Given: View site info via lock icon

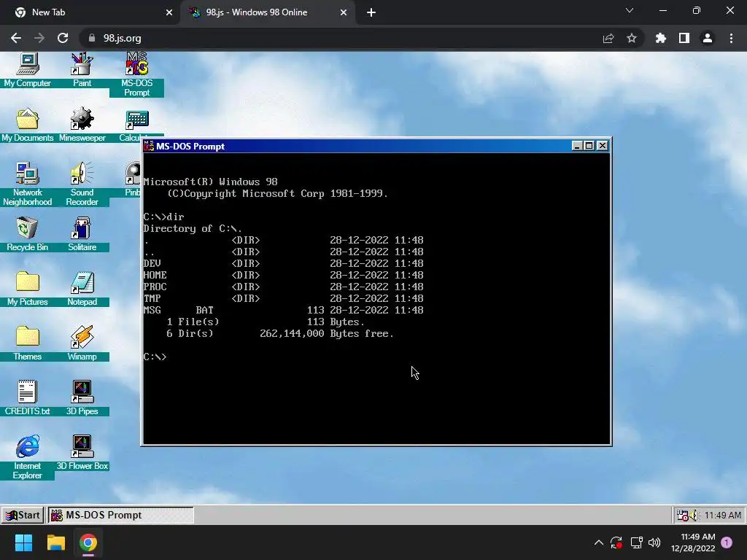Looking at the screenshot, I should [92, 38].
